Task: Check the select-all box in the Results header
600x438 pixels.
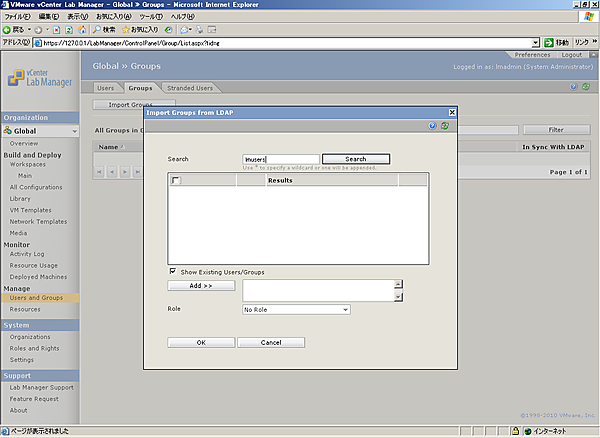Action: click(176, 181)
